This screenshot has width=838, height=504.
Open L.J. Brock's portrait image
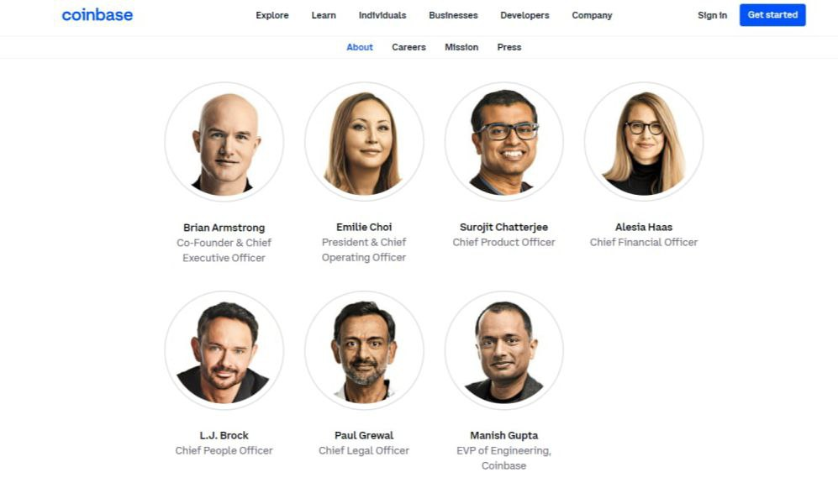(224, 350)
